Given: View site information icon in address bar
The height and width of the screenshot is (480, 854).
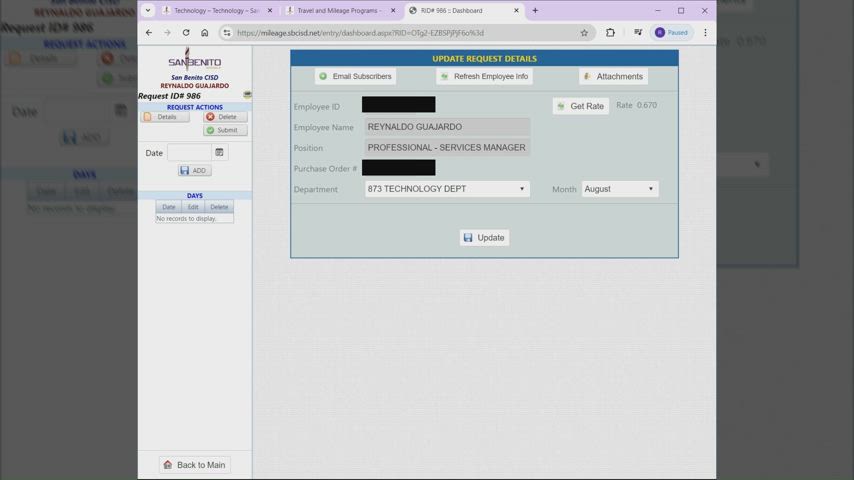Looking at the screenshot, I should 227,32.
